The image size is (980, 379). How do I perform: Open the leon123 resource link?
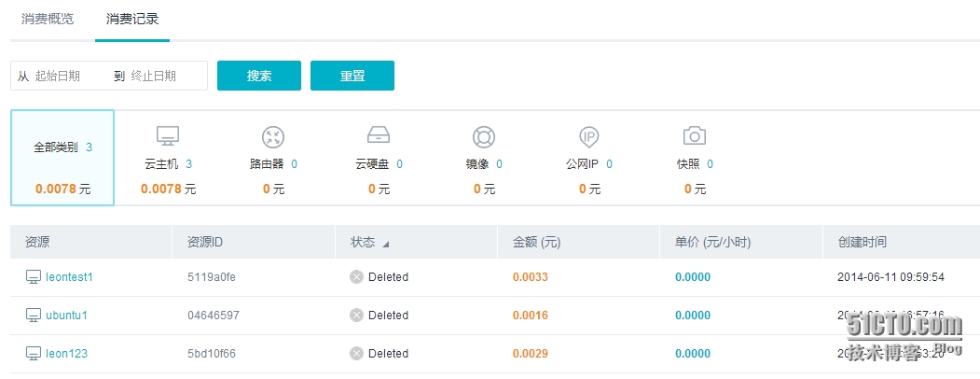coord(67,354)
